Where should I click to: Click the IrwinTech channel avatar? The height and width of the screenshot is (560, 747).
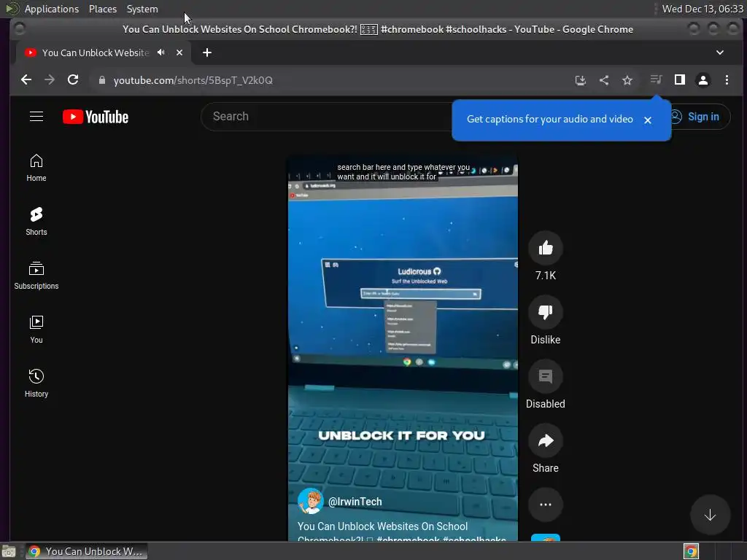pyautogui.click(x=311, y=501)
